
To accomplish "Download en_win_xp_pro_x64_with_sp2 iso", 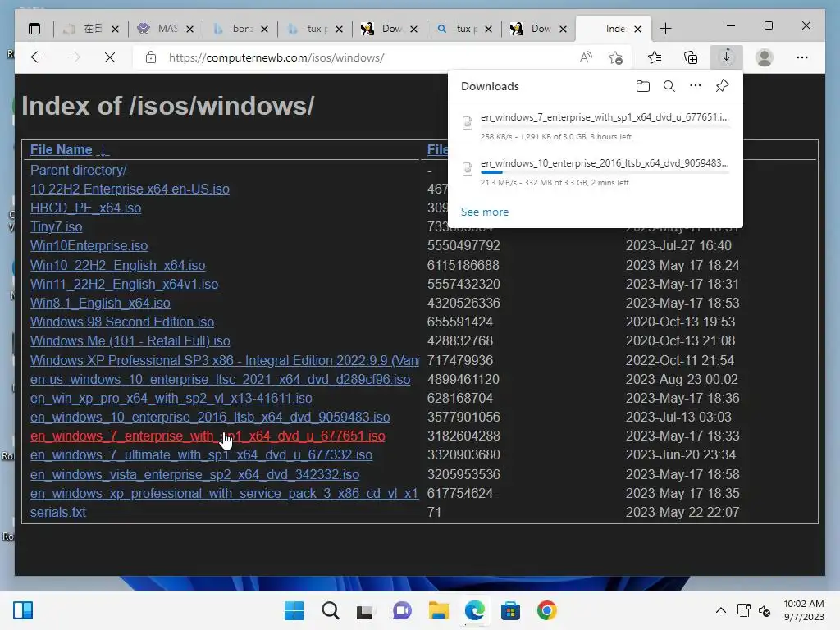I will (171, 399).
